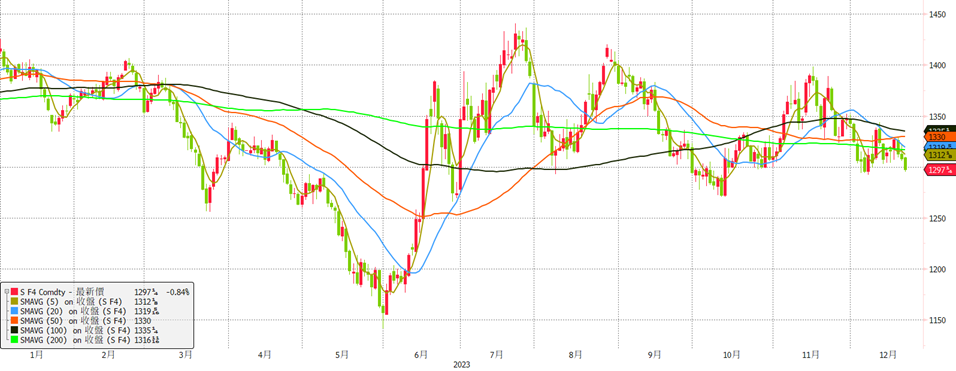The image size is (956, 371).
Task: Select the S F4 Comdty legend title
Action: (62, 292)
